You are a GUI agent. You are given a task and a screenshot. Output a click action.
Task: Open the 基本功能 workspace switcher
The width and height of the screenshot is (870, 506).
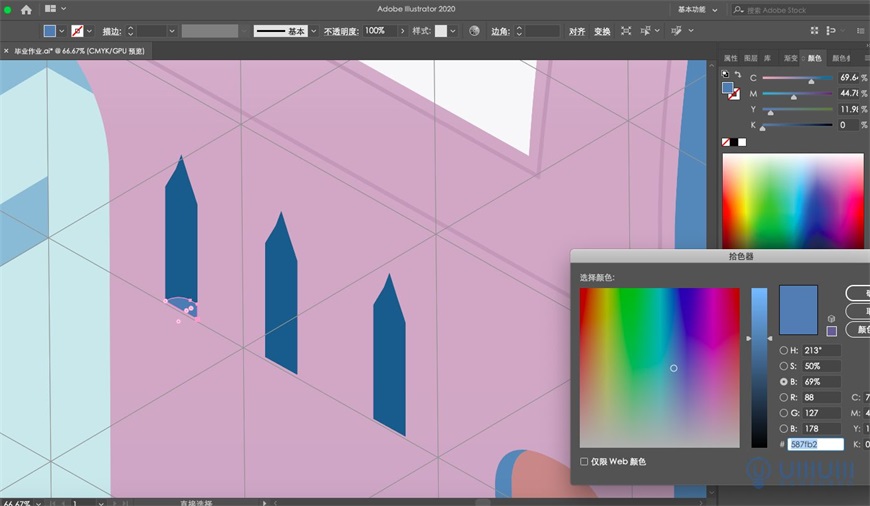pos(697,9)
